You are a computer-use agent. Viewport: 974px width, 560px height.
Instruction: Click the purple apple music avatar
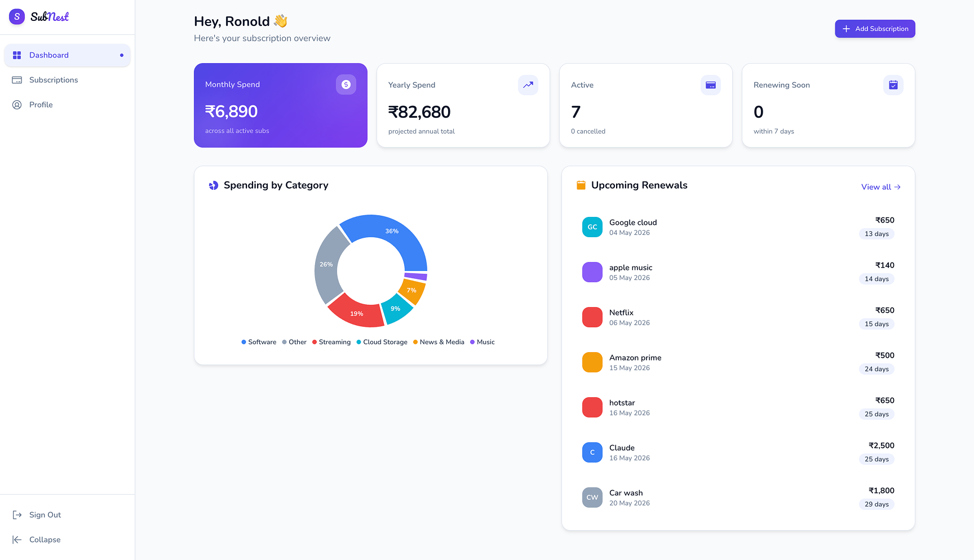tap(592, 272)
